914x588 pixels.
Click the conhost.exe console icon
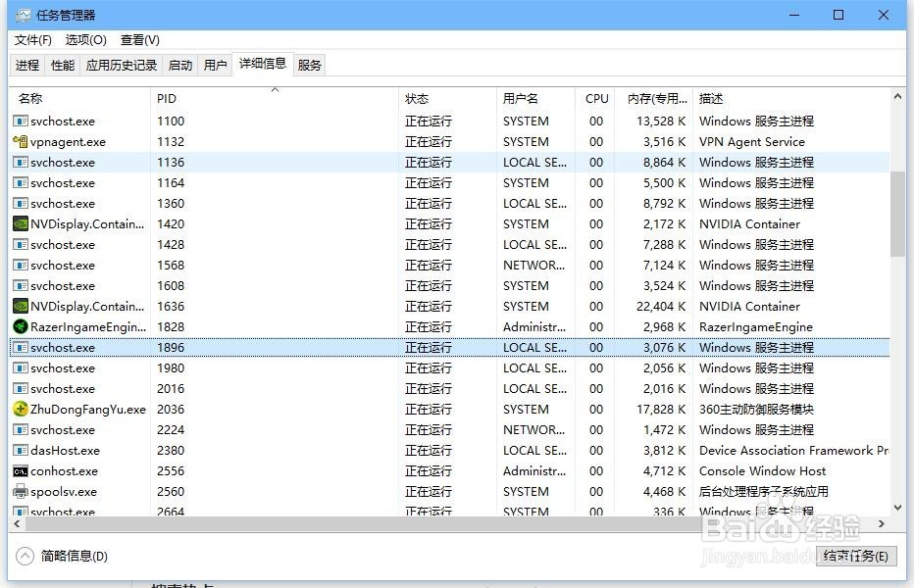click(21, 470)
